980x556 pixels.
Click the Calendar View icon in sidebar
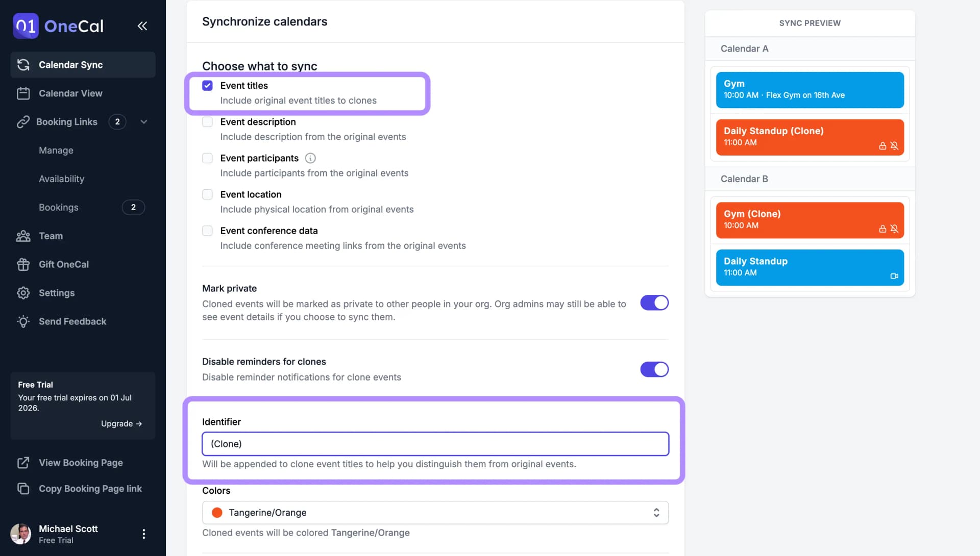coord(23,93)
